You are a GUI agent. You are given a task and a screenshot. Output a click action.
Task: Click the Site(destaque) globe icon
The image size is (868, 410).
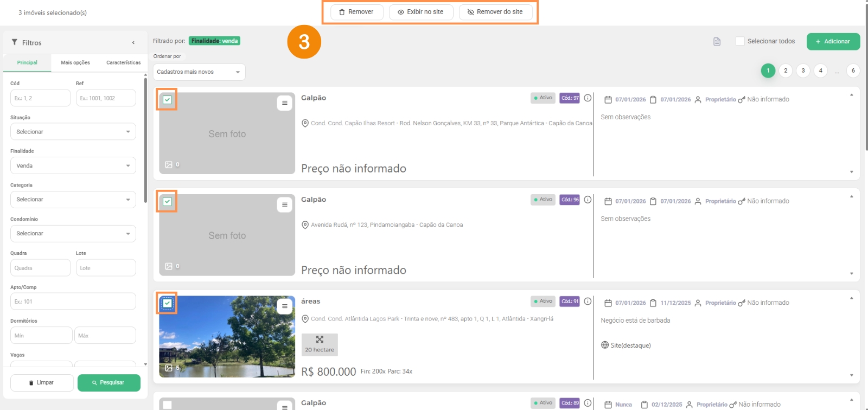(605, 345)
